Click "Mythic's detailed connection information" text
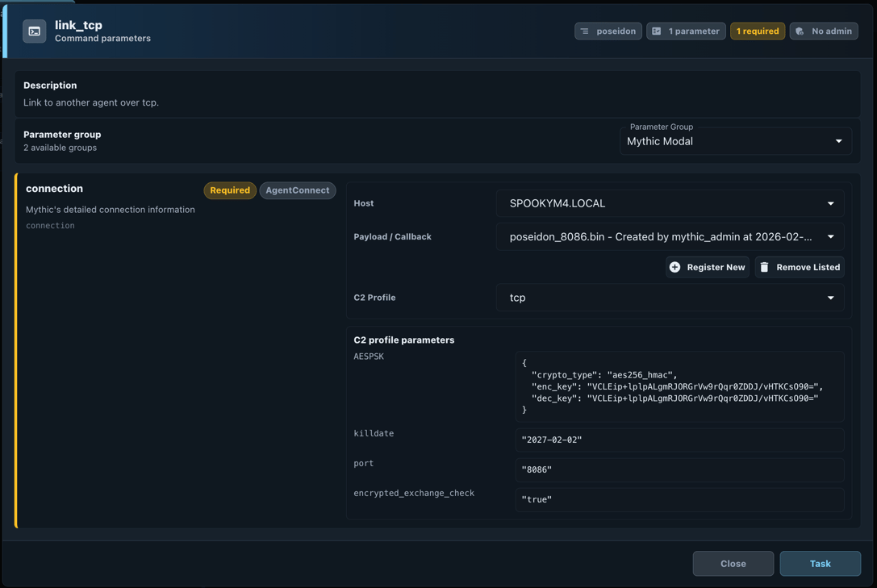Image resolution: width=877 pixels, height=588 pixels. [111, 210]
